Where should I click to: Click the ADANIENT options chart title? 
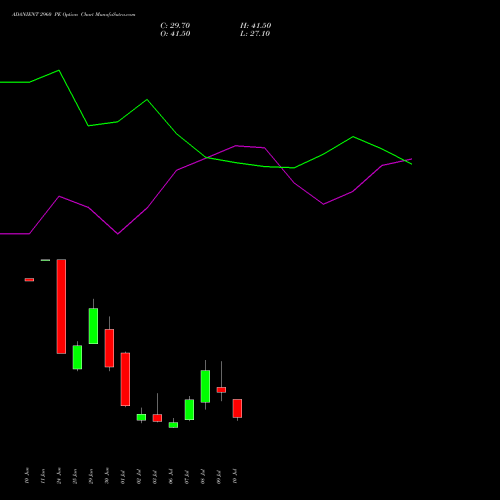coord(74,15)
